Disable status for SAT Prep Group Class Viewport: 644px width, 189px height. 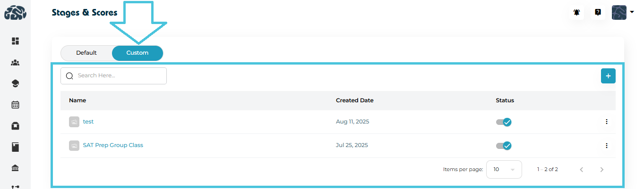point(504,146)
